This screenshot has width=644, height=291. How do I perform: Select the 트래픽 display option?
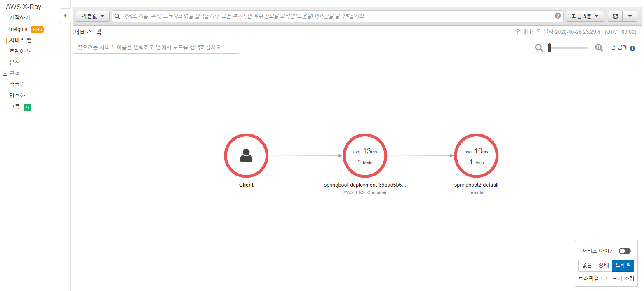click(623, 265)
